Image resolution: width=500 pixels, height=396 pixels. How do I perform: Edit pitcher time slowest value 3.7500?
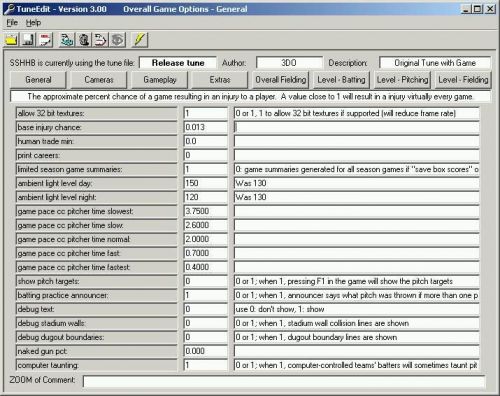click(x=205, y=211)
